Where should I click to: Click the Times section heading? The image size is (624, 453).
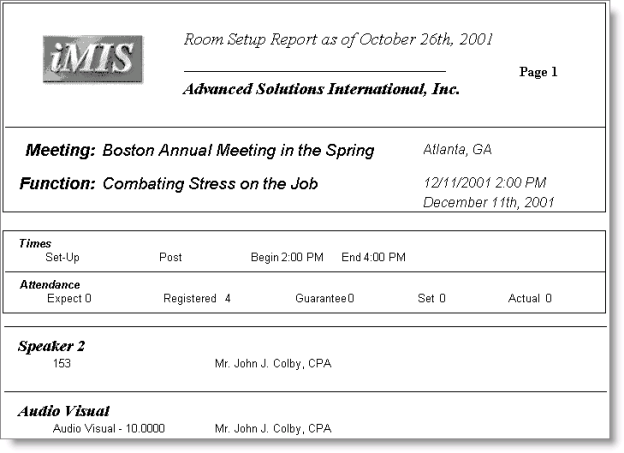[35, 243]
